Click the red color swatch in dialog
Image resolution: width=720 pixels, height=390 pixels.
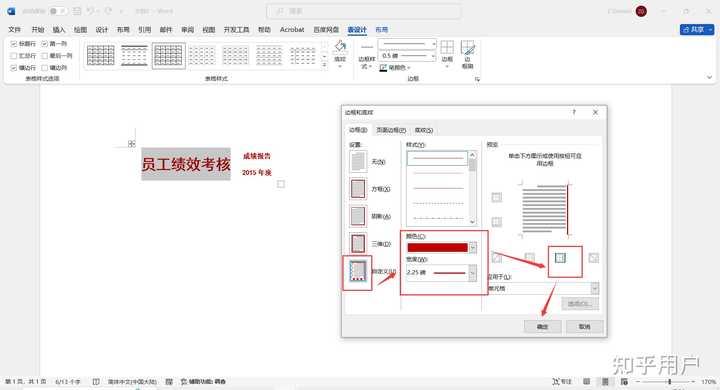437,248
